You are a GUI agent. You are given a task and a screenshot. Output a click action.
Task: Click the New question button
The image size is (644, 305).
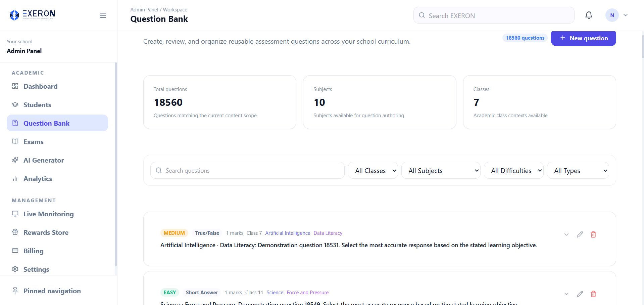[583, 38]
